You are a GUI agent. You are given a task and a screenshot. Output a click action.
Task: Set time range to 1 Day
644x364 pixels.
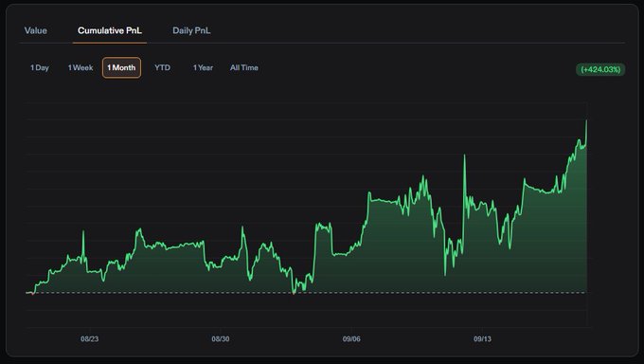click(40, 68)
